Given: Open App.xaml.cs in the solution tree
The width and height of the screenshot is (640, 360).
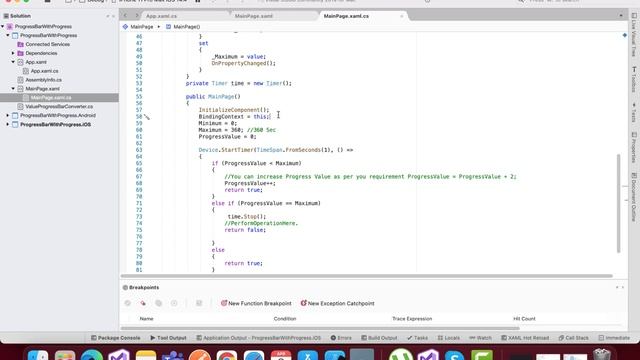Looking at the screenshot, I should tap(44, 71).
